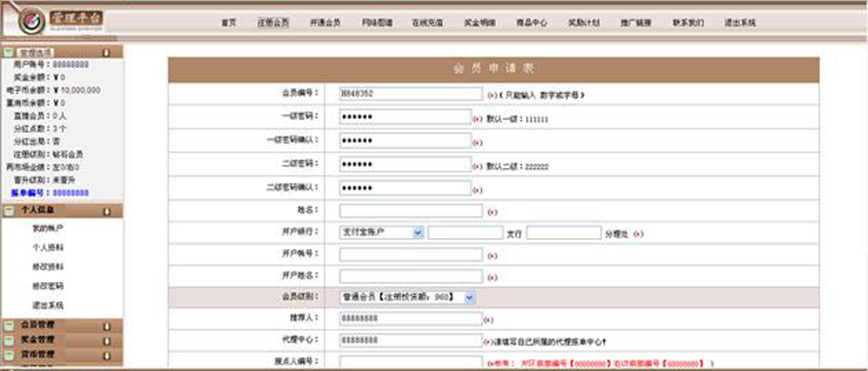This screenshot has height=371, width=868.
Task: Click the 一级密码确认 password field
Action: (406, 141)
